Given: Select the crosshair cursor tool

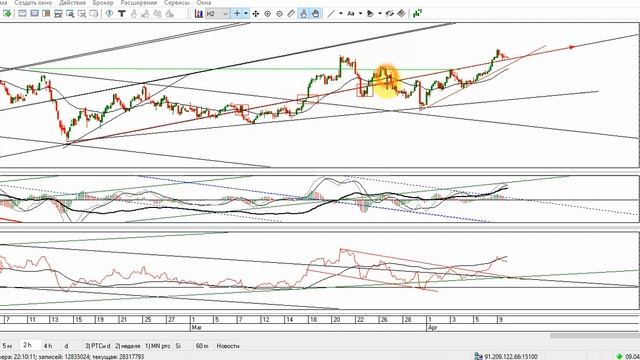Looking at the screenshot, I should (237, 13).
